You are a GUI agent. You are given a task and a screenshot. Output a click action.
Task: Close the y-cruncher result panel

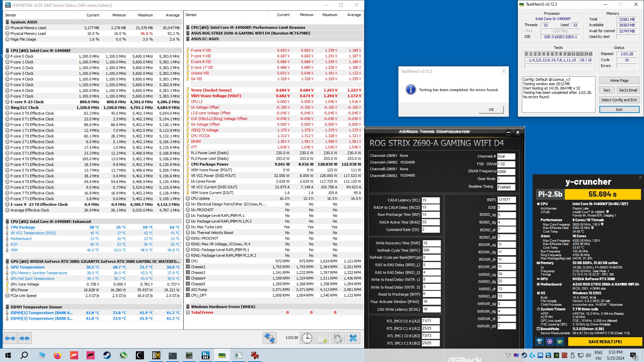pos(640,177)
